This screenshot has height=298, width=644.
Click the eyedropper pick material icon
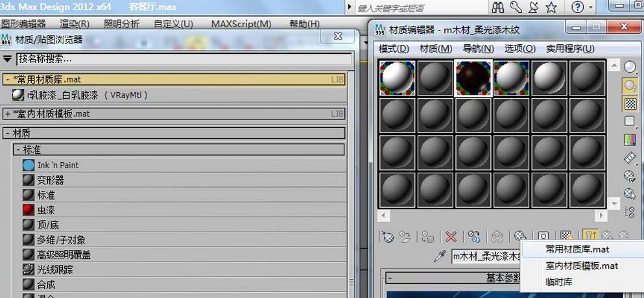pyautogui.click(x=440, y=257)
